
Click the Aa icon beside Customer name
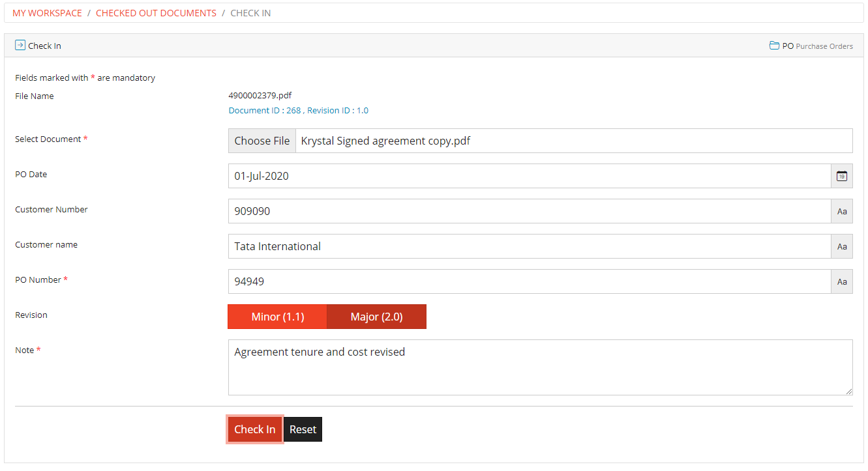tap(842, 246)
